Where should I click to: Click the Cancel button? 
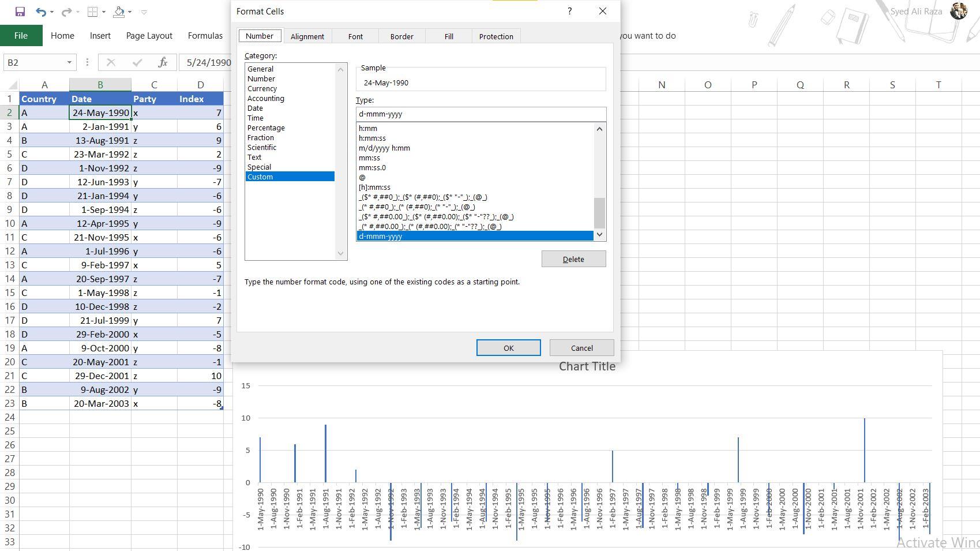tap(581, 348)
